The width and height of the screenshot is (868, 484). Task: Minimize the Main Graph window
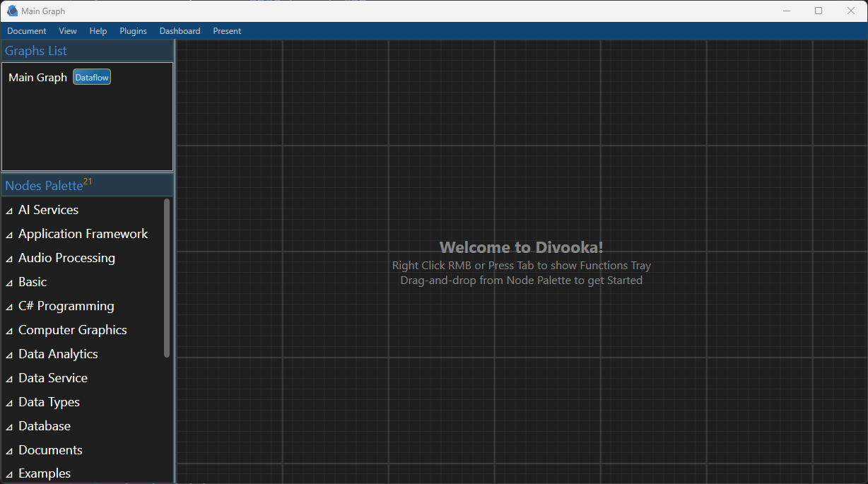pos(786,11)
